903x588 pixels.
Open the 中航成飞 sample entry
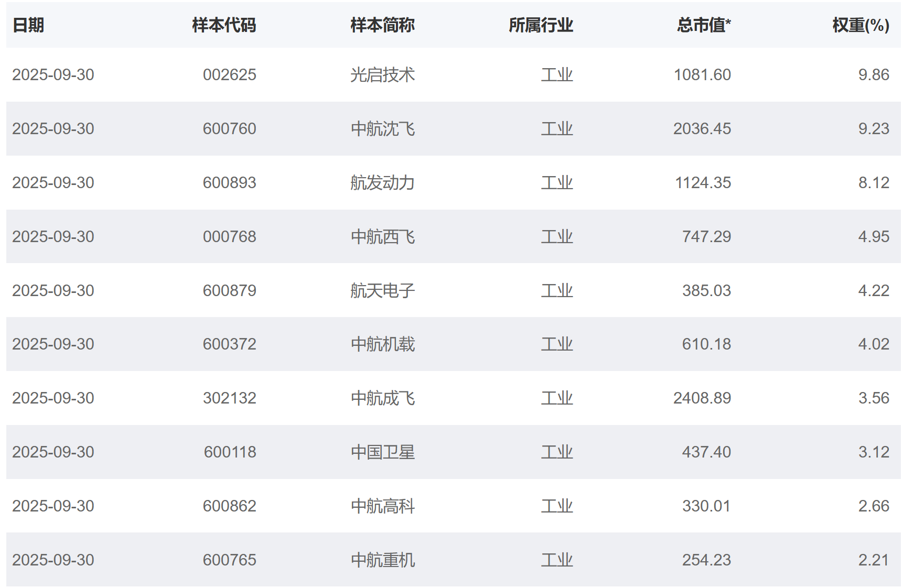click(x=382, y=398)
